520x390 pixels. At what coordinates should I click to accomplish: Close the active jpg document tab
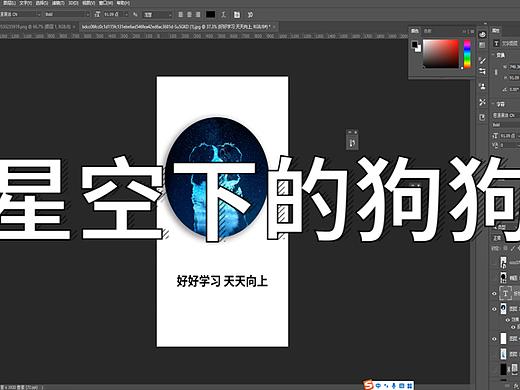(274, 27)
